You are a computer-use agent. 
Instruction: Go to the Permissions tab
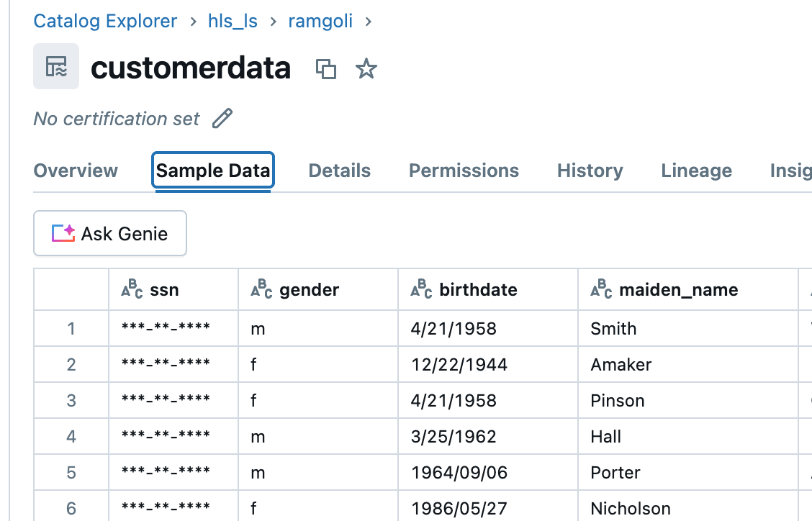pos(464,171)
